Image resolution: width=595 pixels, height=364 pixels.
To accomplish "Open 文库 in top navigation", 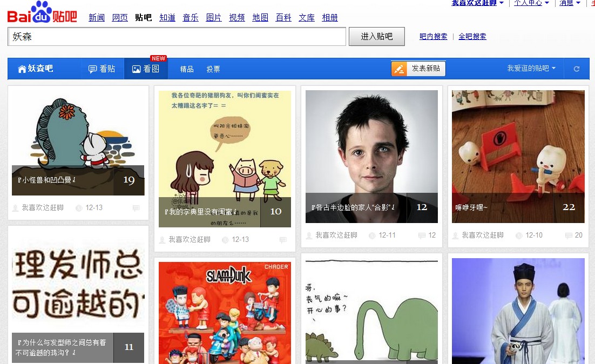I will (x=307, y=17).
